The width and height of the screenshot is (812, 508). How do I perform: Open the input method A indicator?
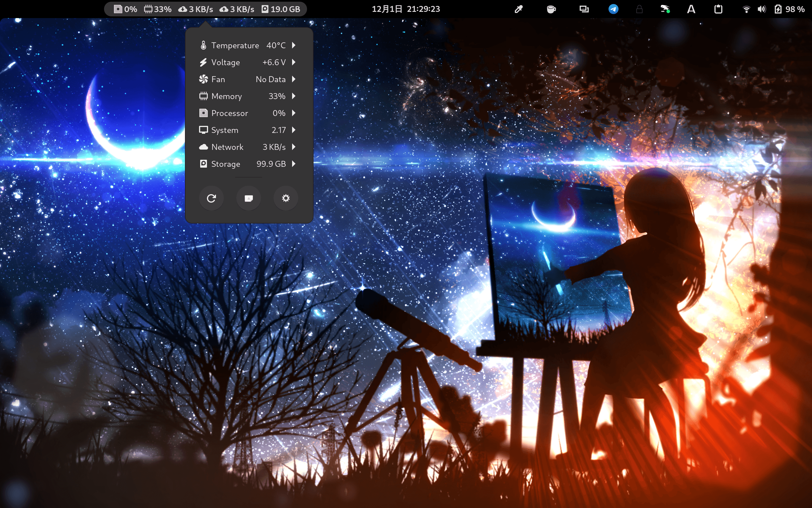pyautogui.click(x=691, y=9)
